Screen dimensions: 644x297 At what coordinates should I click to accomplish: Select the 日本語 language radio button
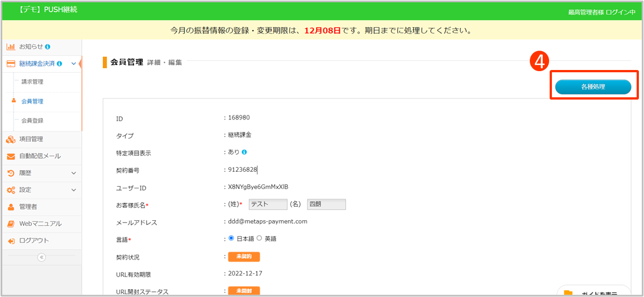231,238
